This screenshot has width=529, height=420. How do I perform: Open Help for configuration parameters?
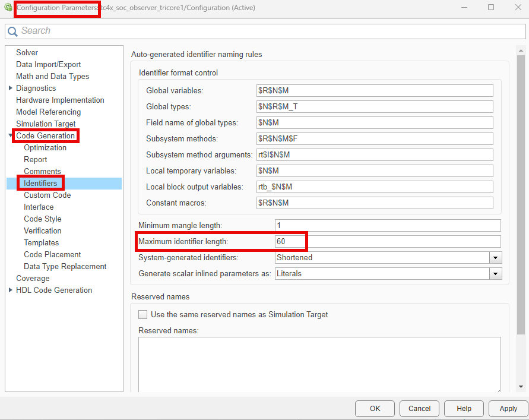pyautogui.click(x=464, y=409)
